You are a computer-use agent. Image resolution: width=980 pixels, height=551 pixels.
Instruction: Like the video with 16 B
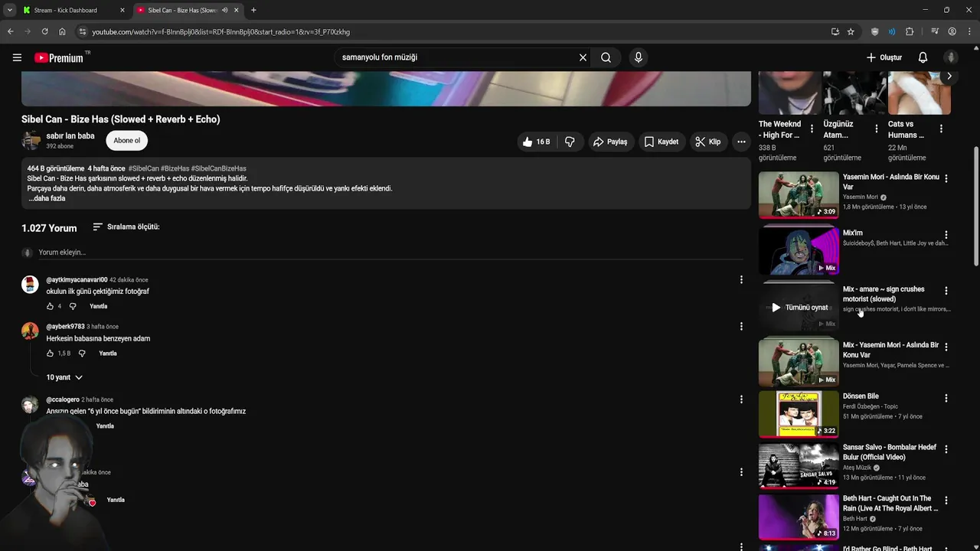tap(537, 142)
